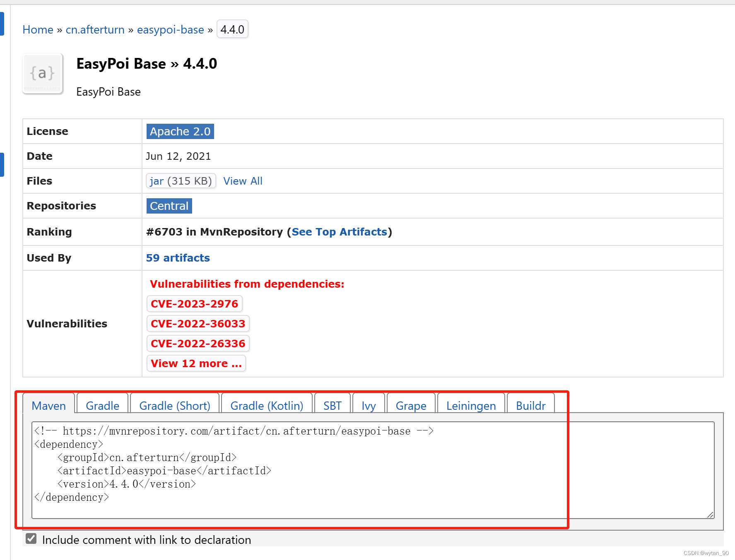Click the 4.4.0 version breadcrumb badge
Viewport: 735px width, 560px height.
pyautogui.click(x=232, y=29)
